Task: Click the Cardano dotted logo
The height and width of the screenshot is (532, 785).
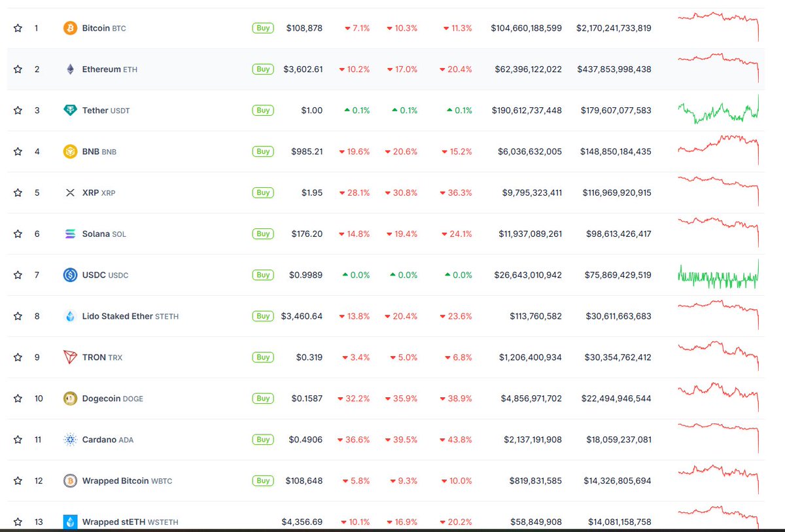Action: pyautogui.click(x=70, y=440)
